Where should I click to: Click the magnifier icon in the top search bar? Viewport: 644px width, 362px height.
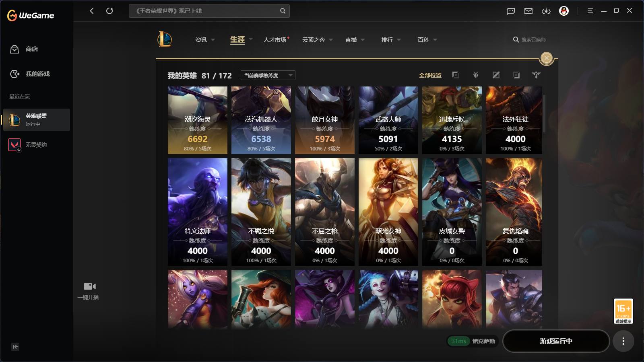coord(283,11)
